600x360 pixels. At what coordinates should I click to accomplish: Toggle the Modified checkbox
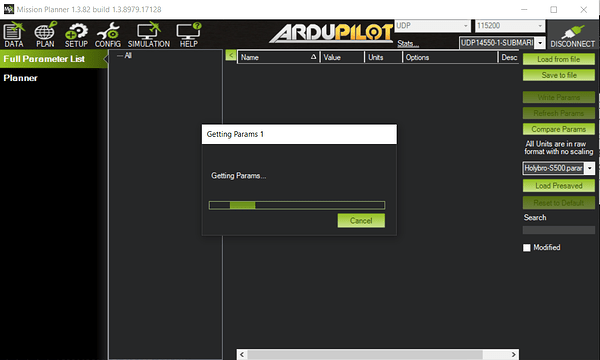527,248
